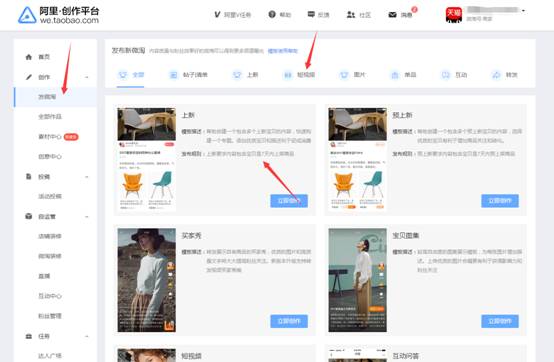Open 粉丝管理 in the sidebar
Screen dimensions: 554x362
50,316
